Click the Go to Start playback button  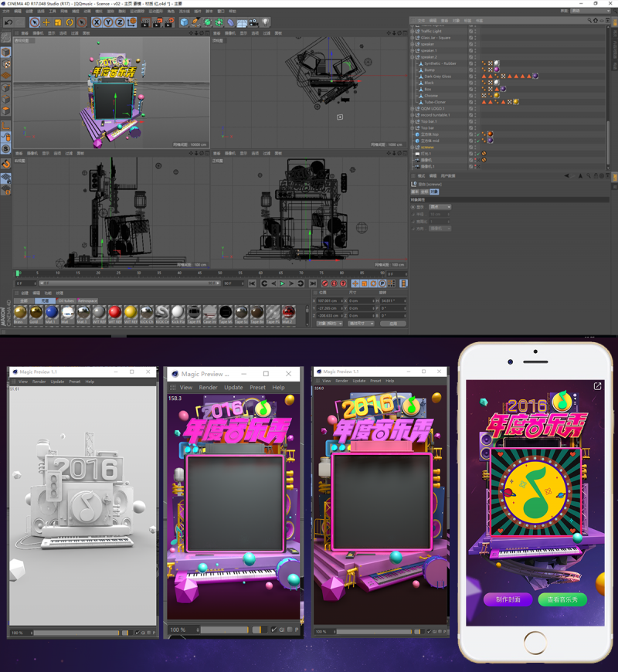(x=253, y=283)
